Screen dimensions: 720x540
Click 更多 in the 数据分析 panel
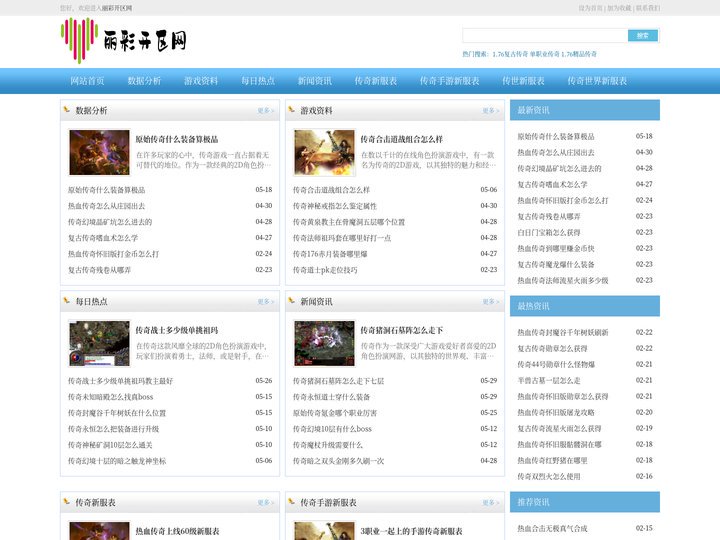[265, 111]
